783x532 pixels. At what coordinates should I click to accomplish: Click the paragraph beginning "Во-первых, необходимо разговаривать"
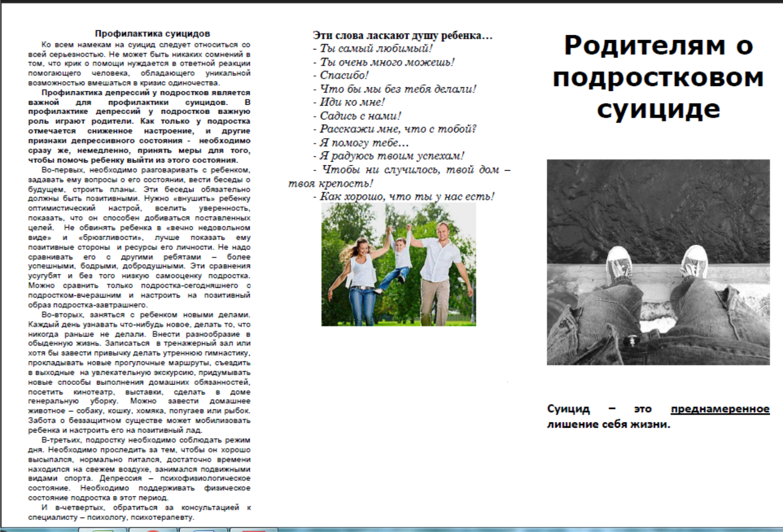[139, 237]
